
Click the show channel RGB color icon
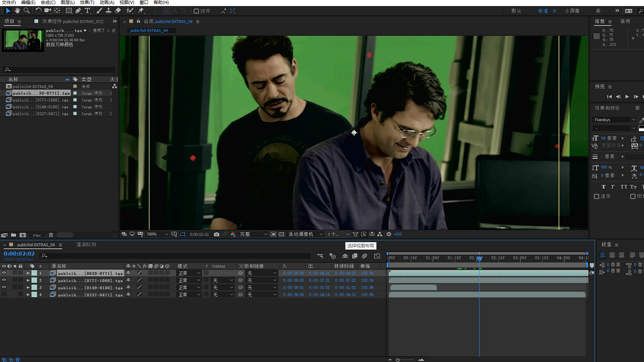[233, 234]
